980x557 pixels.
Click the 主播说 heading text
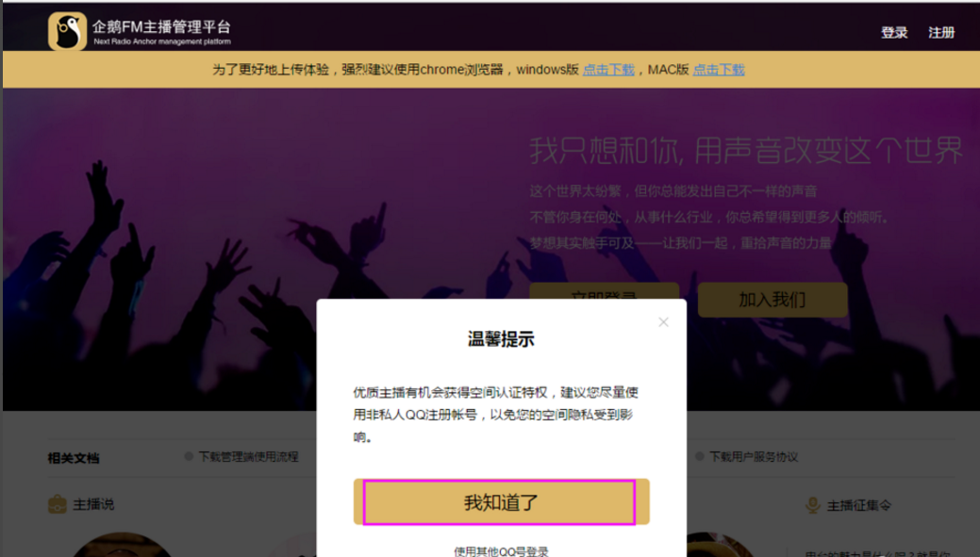93,504
